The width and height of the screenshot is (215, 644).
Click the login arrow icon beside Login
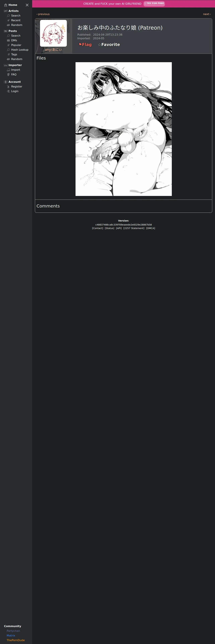8,91
